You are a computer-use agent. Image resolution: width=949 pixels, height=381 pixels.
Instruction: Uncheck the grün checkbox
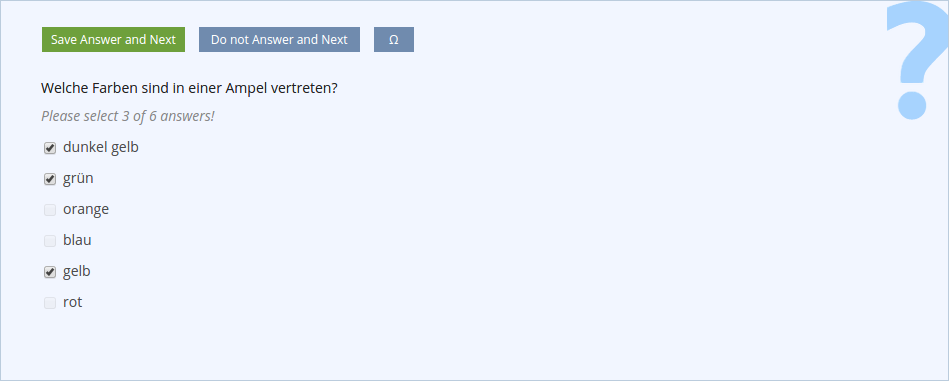50,179
